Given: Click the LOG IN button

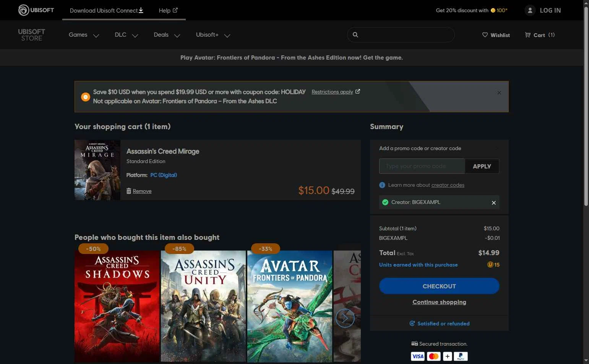Looking at the screenshot, I should click(550, 10).
